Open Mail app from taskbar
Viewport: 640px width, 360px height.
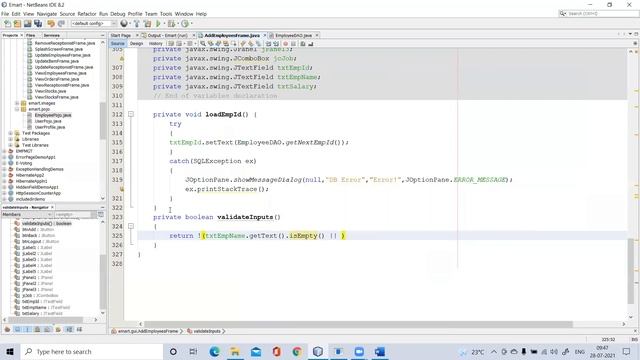click(x=256, y=351)
